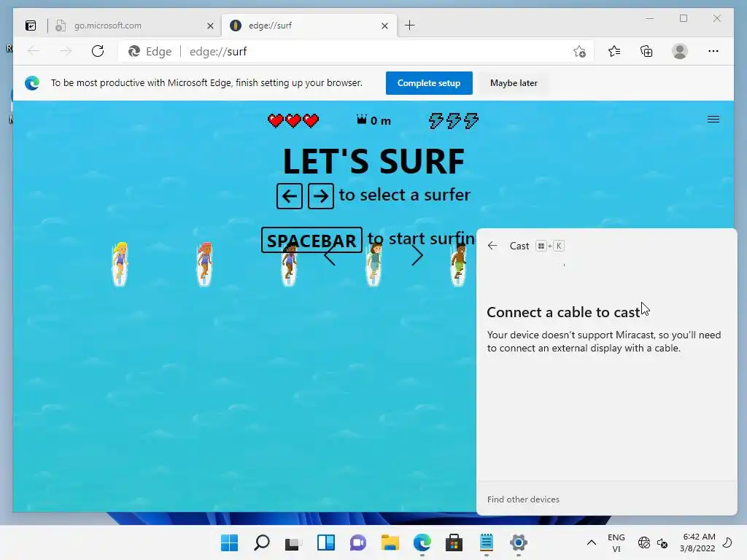Click the SPACEBAR key box

coord(311,241)
